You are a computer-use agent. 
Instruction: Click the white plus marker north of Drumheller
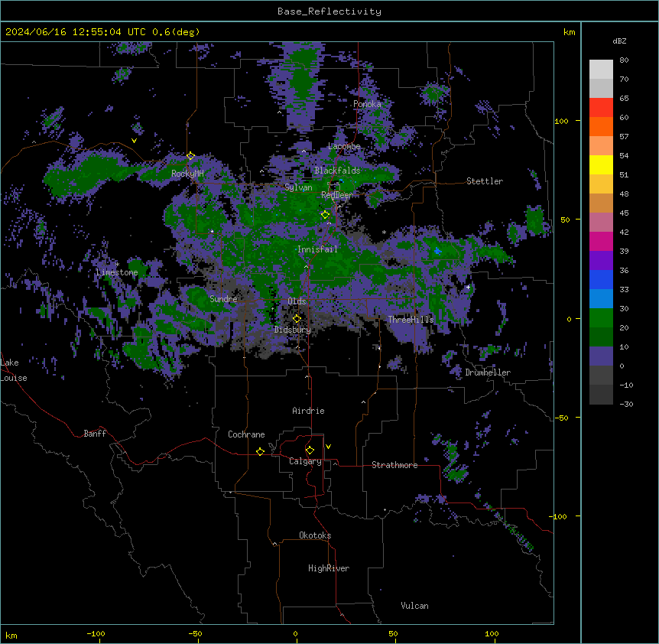468,287
